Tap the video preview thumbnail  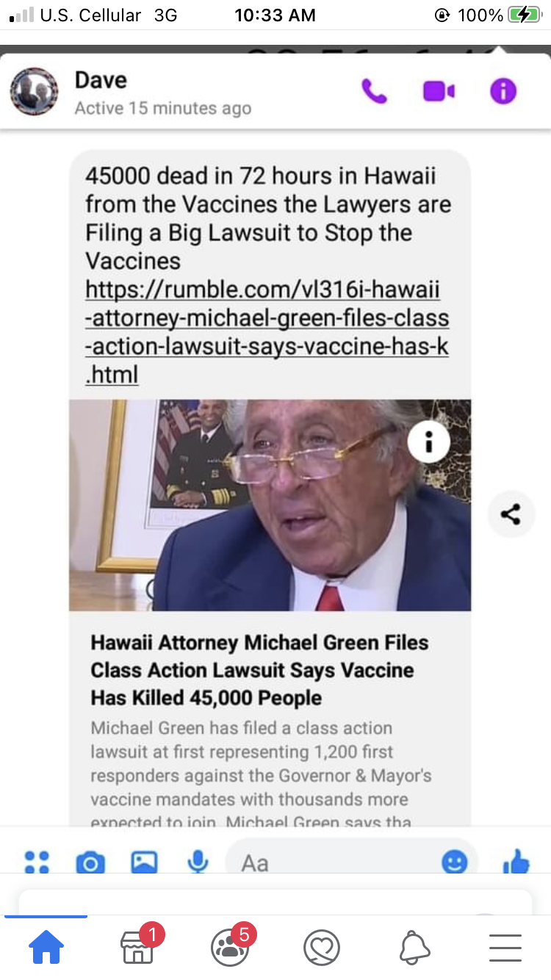[270, 505]
